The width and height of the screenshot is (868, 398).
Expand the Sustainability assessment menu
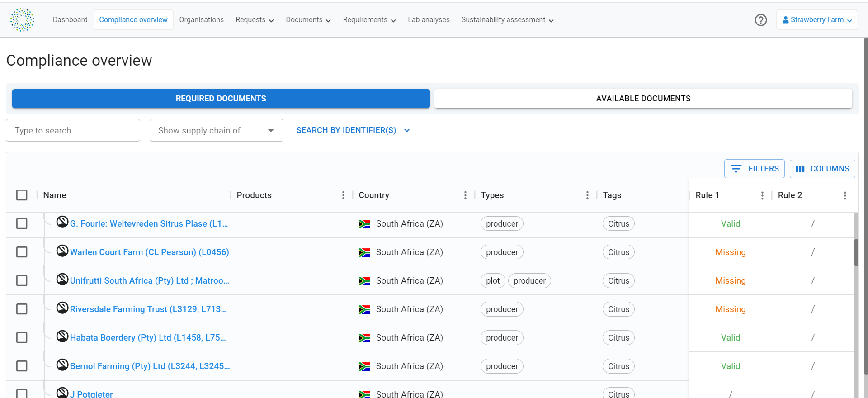(507, 20)
